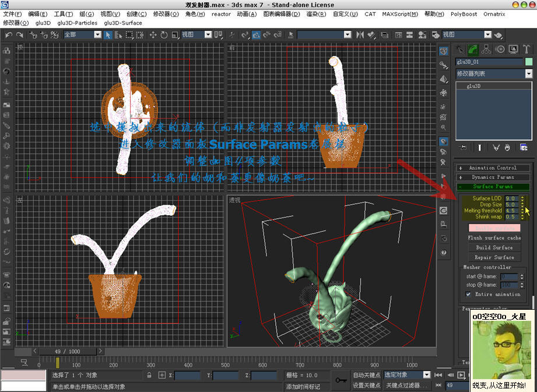Activate the Select and Link tool
Screen dimensions: 537x392
(x=33, y=34)
